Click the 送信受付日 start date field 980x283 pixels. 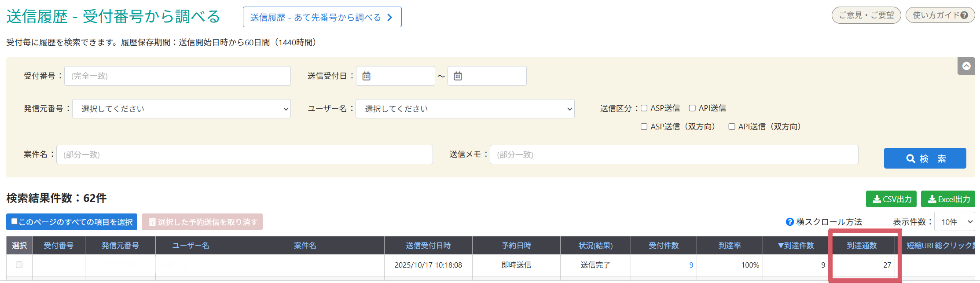tap(395, 76)
